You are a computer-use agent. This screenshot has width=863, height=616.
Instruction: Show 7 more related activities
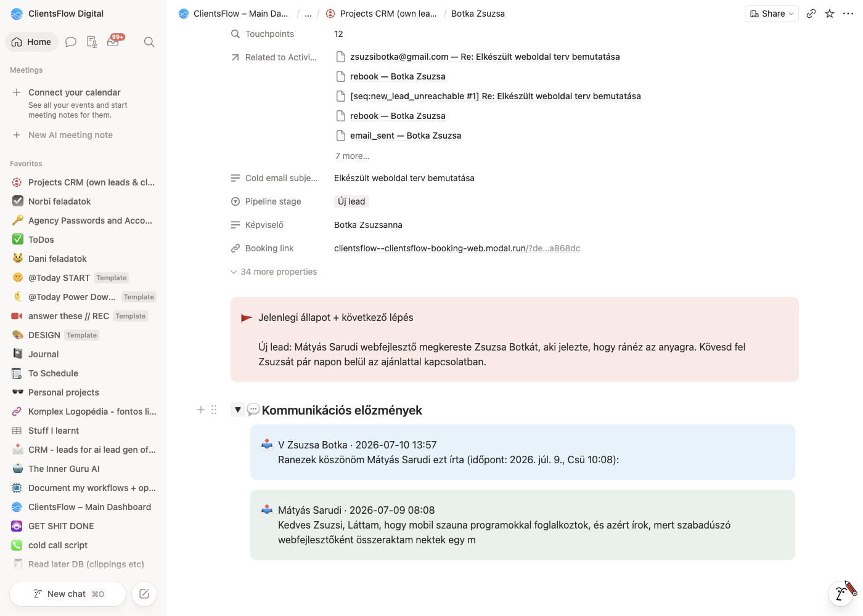(x=353, y=156)
